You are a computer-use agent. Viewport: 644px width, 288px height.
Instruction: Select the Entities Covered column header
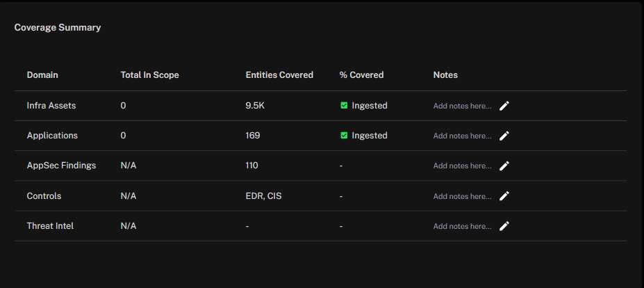click(279, 75)
